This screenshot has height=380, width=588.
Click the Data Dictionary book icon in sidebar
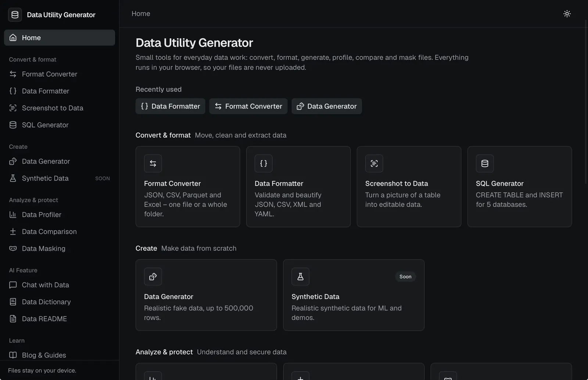(13, 301)
